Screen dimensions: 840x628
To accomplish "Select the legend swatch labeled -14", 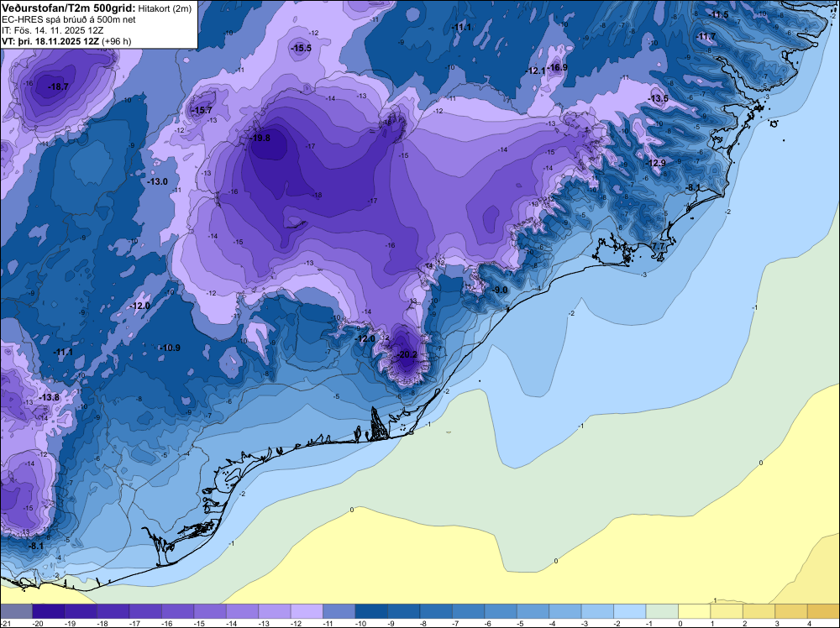I will 242,611.
